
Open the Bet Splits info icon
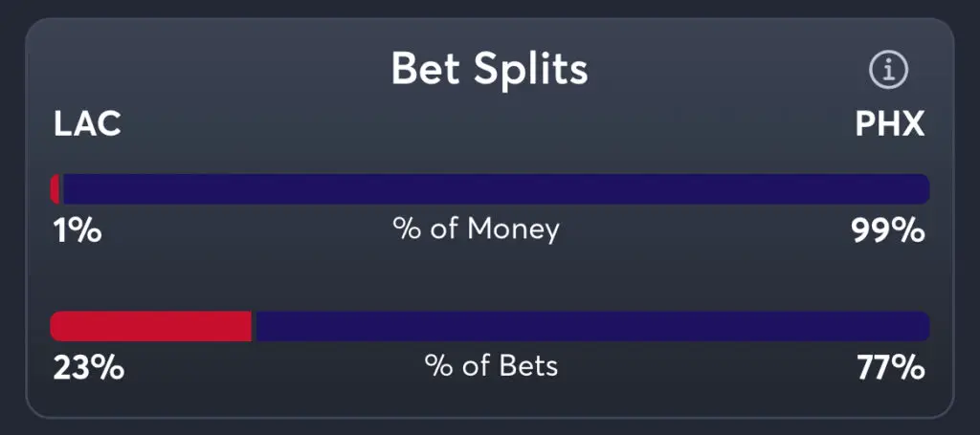tap(888, 70)
